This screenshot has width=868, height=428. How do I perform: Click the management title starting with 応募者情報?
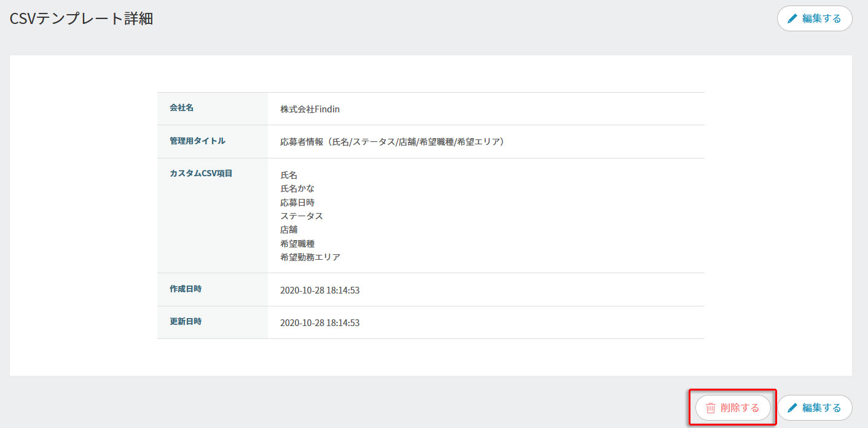[392, 142]
